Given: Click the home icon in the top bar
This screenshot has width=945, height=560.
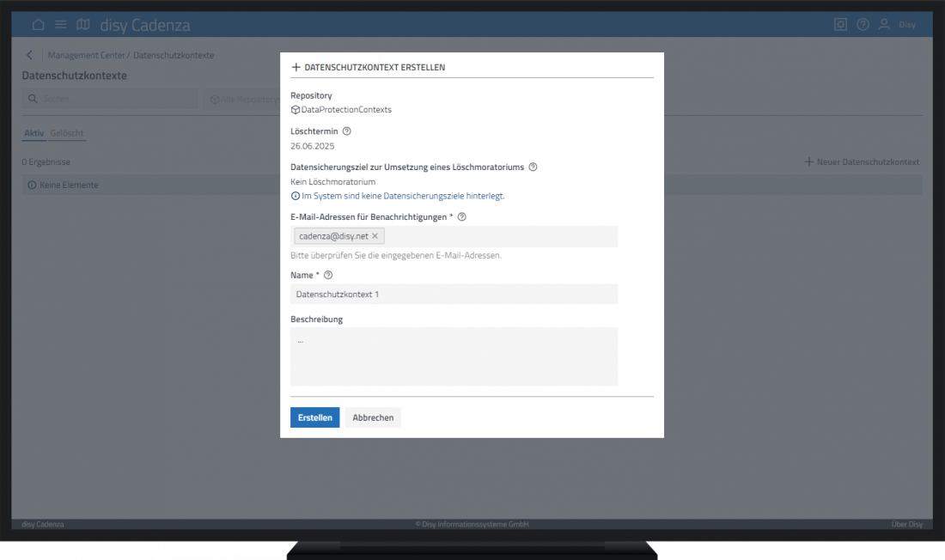Looking at the screenshot, I should coord(39,25).
